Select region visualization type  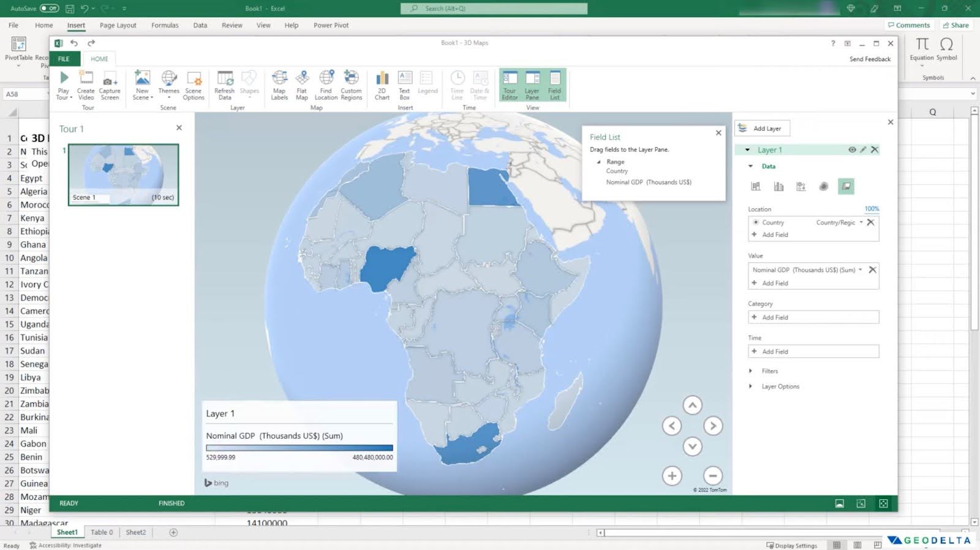coord(846,186)
